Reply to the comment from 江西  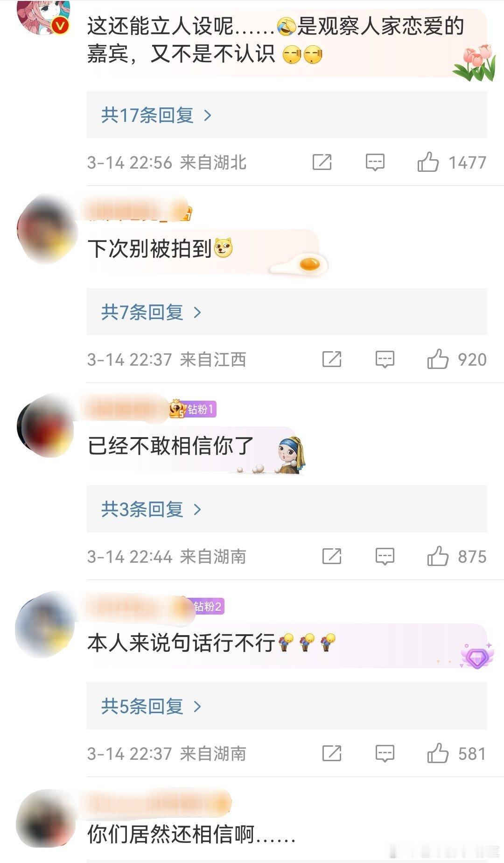coord(385,360)
